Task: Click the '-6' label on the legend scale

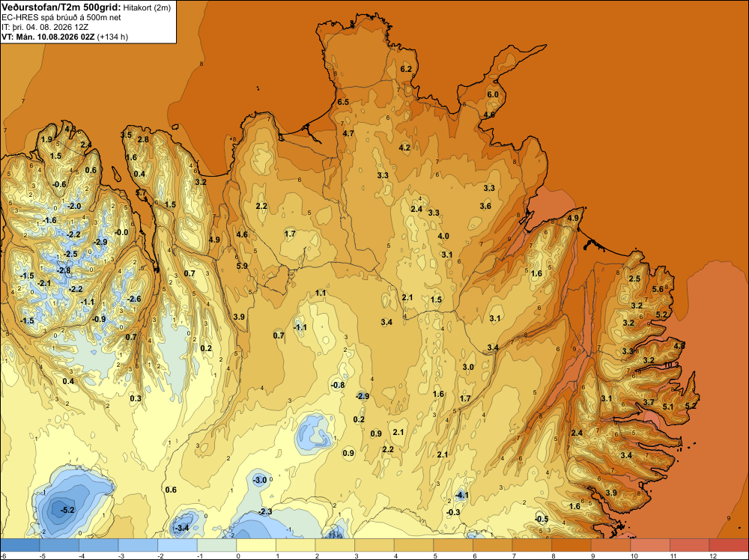Action: [3, 556]
